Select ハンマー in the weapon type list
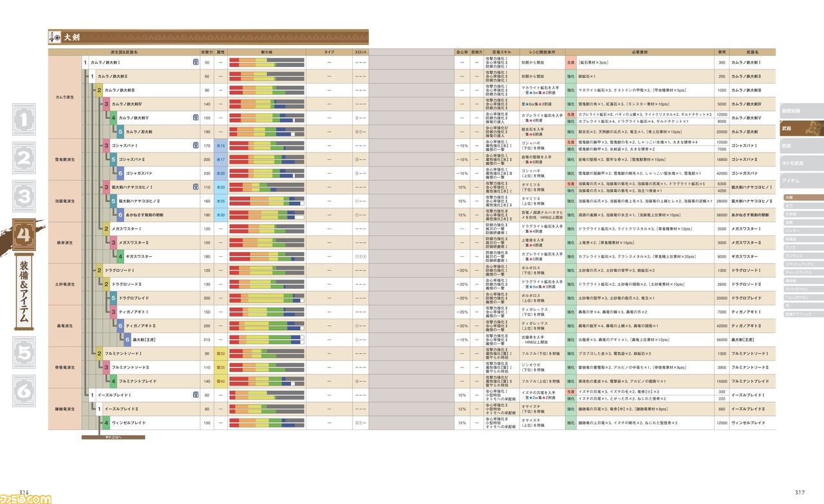This screenshot has width=824, height=504. pyautogui.click(x=803, y=230)
